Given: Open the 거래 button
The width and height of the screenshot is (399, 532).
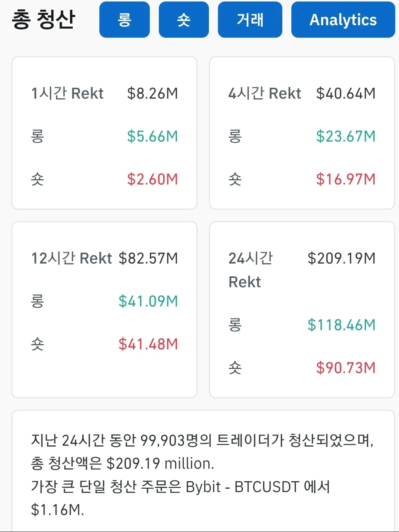Looking at the screenshot, I should [x=250, y=20].
